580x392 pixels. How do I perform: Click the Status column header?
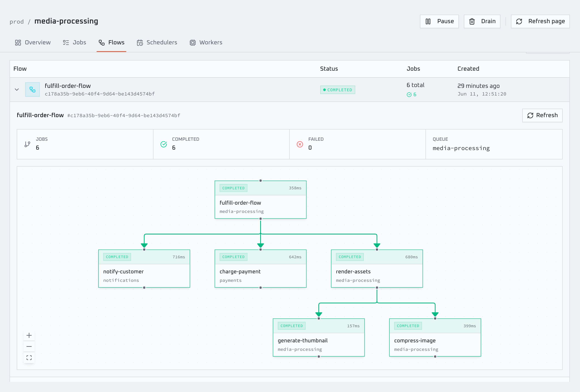pyautogui.click(x=329, y=69)
